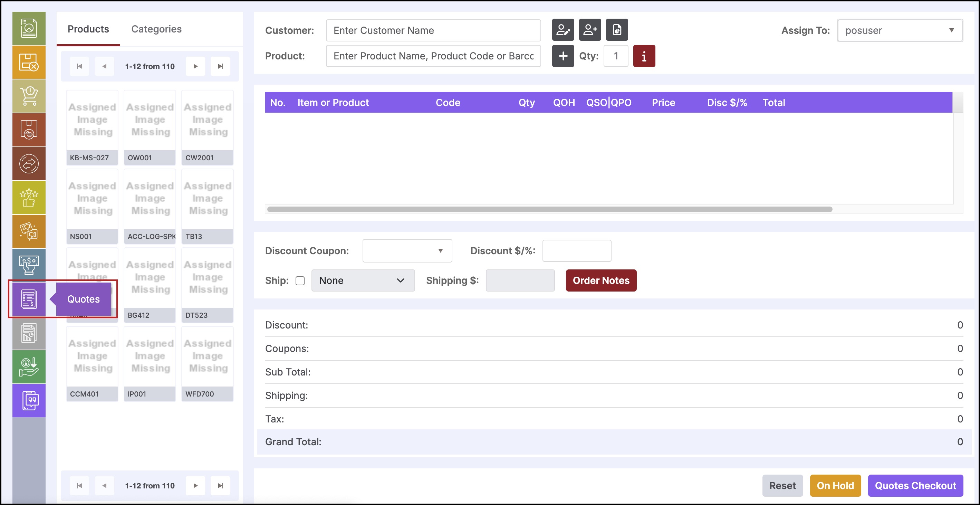Go to next page in top pager
This screenshot has width=980, height=505.
(x=195, y=66)
